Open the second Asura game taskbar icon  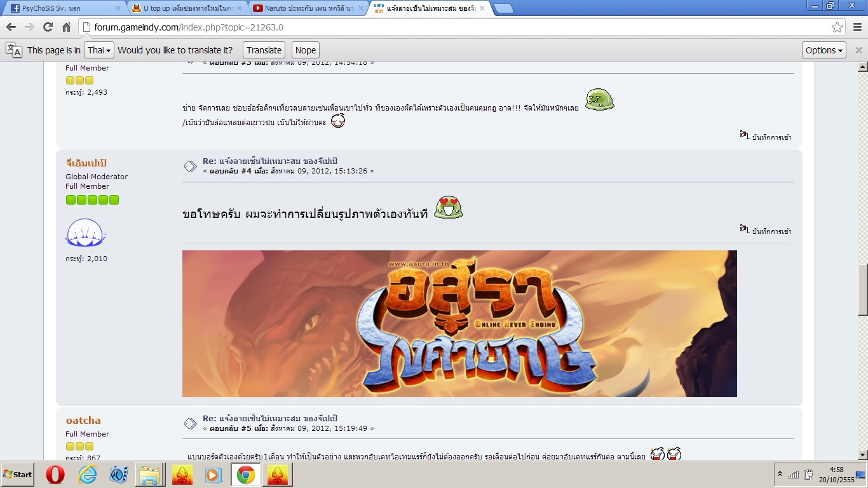click(x=278, y=475)
